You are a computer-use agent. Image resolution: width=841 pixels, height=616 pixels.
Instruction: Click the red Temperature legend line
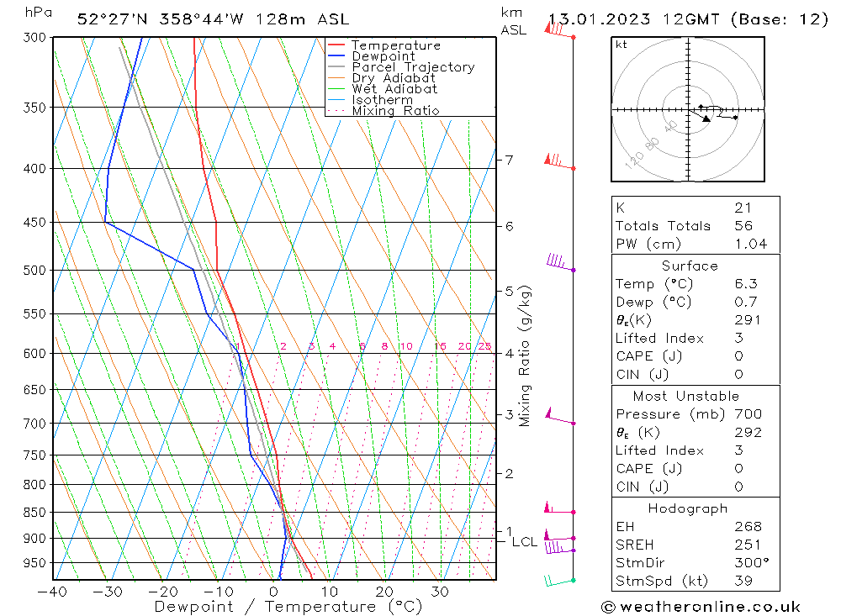point(336,45)
